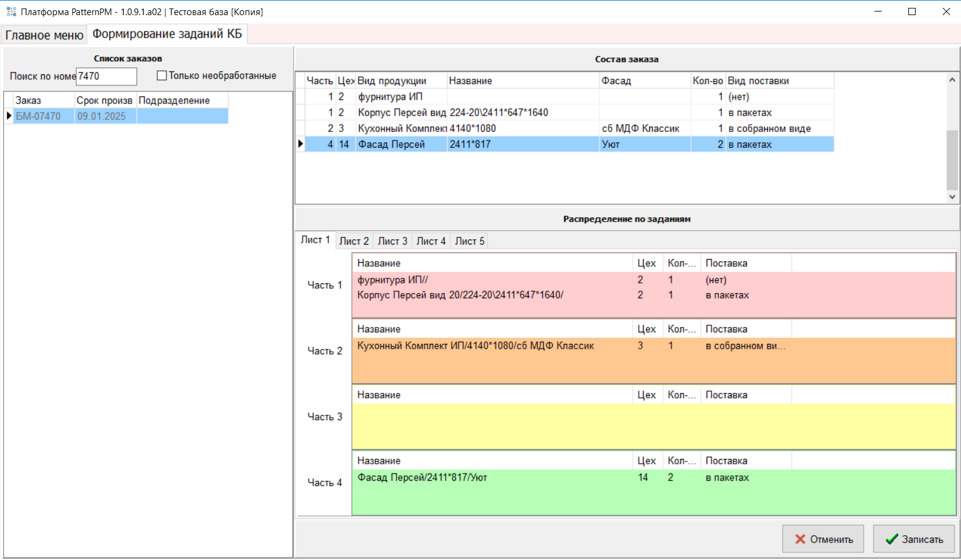
Task: Select the 'Лист 5' sheet tab
Action: point(469,241)
